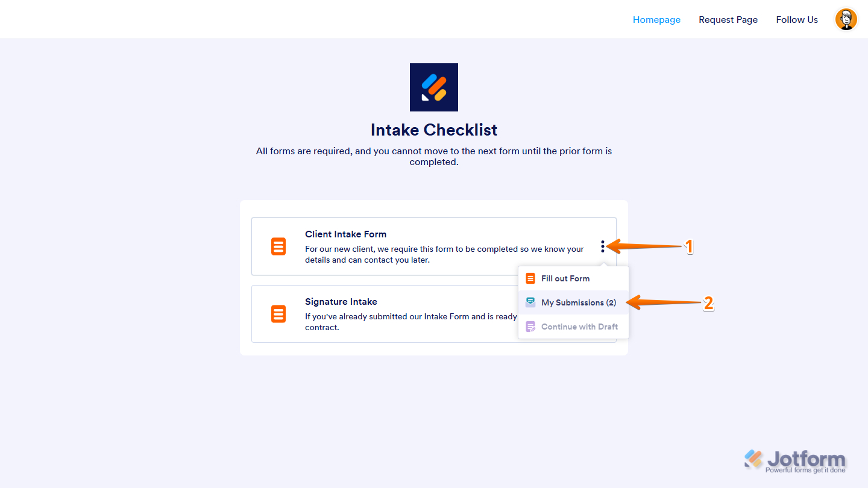Viewport: 868px width, 488px height.
Task: Click the Client Intake Form document icon
Action: coord(278,246)
